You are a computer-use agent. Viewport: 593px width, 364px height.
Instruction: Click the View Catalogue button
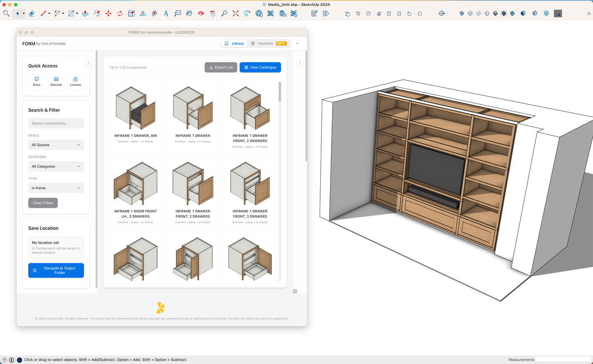pyautogui.click(x=260, y=67)
